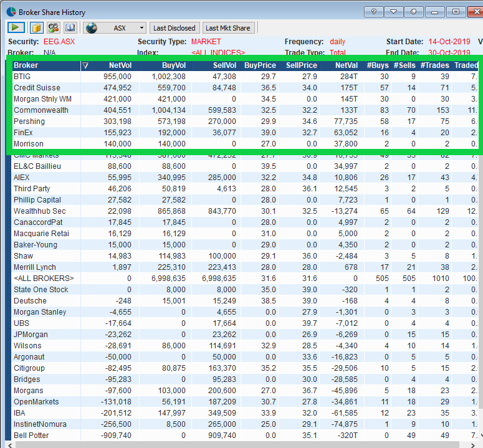Select the Deutsche broker row
483x448 pixels.
(245, 301)
